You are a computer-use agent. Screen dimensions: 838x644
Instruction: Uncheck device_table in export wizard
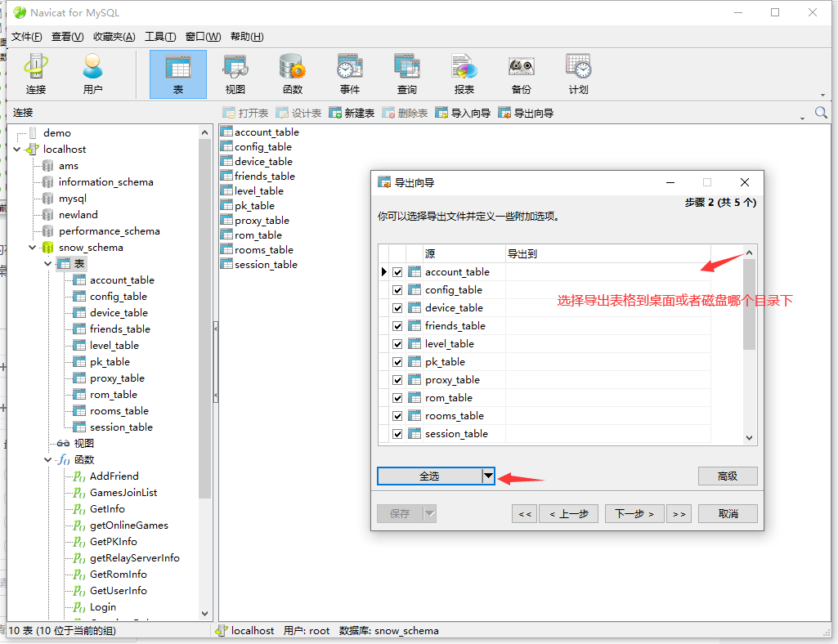coord(397,308)
